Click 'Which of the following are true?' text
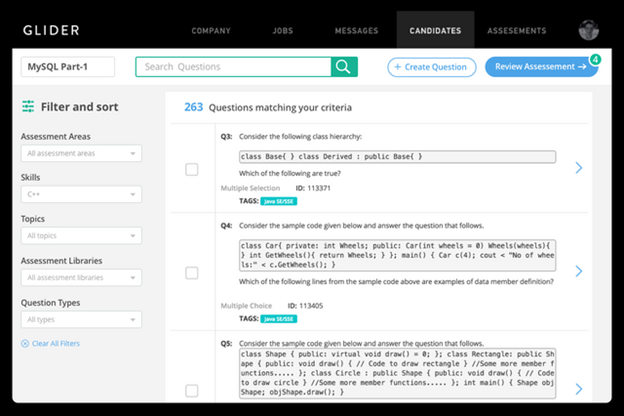Image resolution: width=624 pixels, height=416 pixels. (x=290, y=173)
